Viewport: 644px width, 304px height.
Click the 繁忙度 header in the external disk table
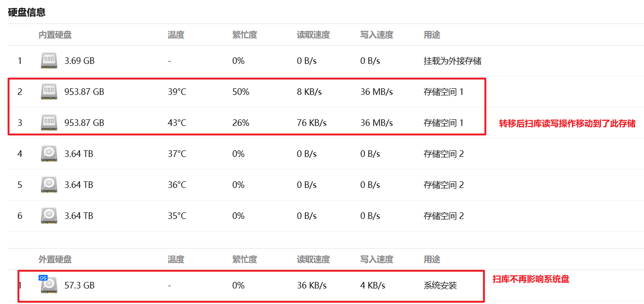coord(245,259)
